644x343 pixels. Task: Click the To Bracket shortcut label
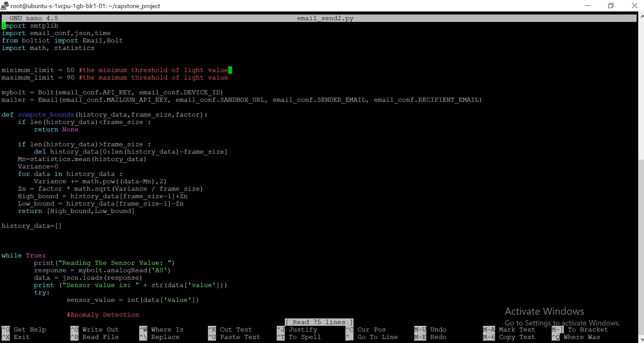[x=588, y=330]
